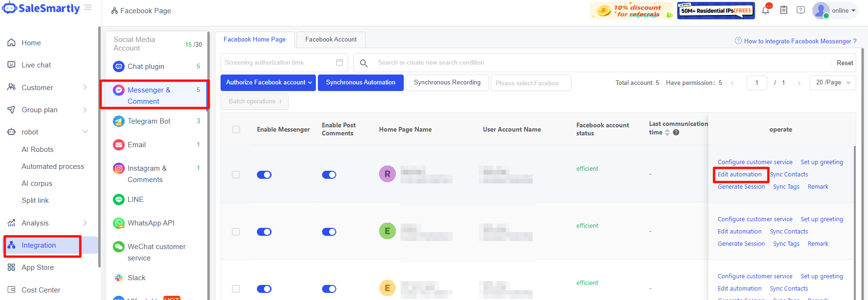Switch to the Facebook Account tab
868x300 pixels.
coord(331,40)
